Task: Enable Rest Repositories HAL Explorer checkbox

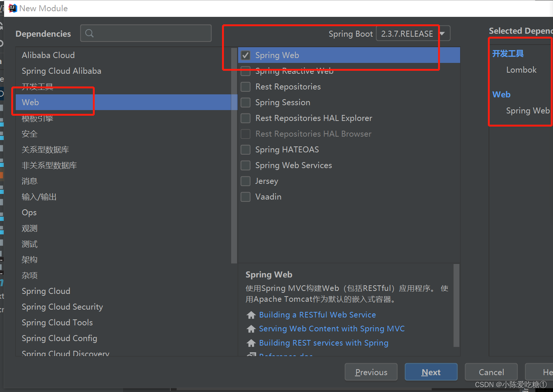Action: [246, 118]
